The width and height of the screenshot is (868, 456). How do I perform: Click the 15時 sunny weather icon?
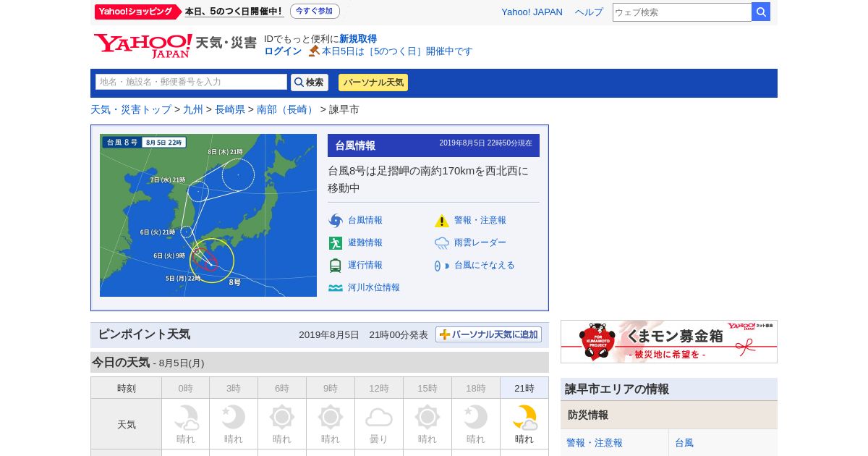[427, 417]
